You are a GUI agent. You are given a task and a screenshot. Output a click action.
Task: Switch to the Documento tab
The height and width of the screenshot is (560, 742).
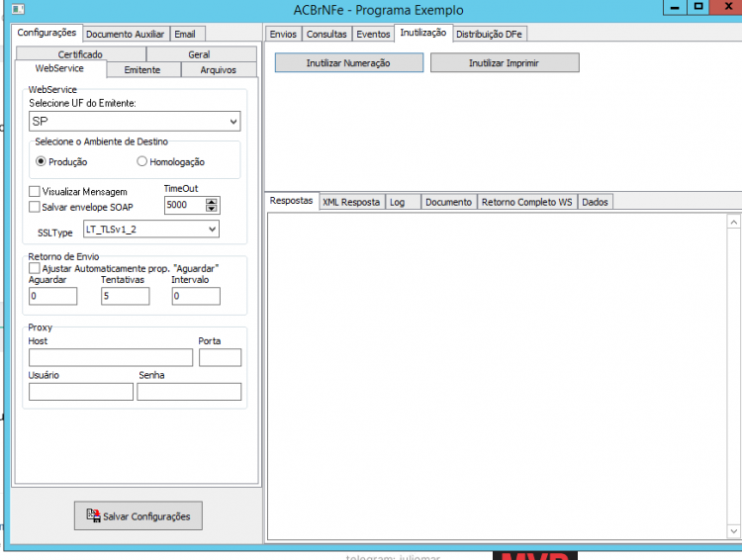448,202
